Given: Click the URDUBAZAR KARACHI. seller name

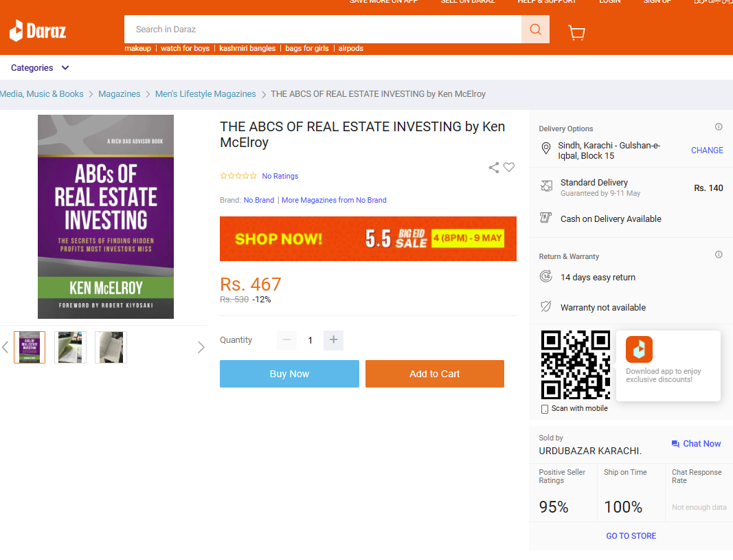Looking at the screenshot, I should 590,451.
